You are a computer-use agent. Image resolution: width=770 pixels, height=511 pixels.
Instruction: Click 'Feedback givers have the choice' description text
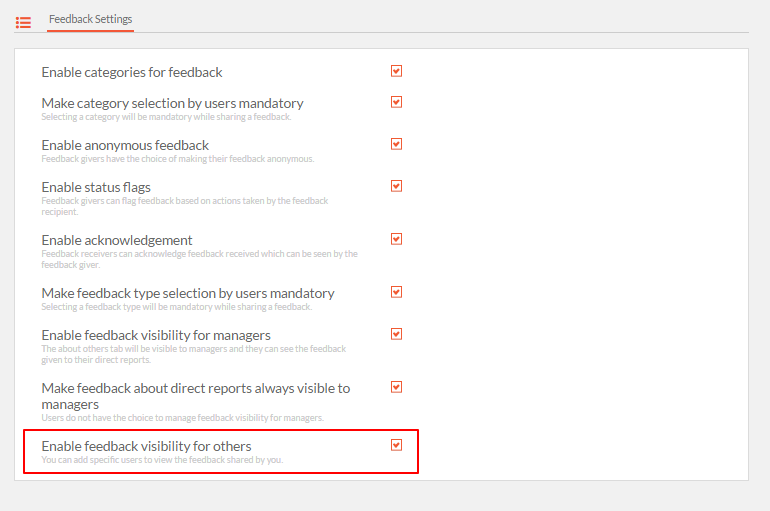(x=178, y=159)
